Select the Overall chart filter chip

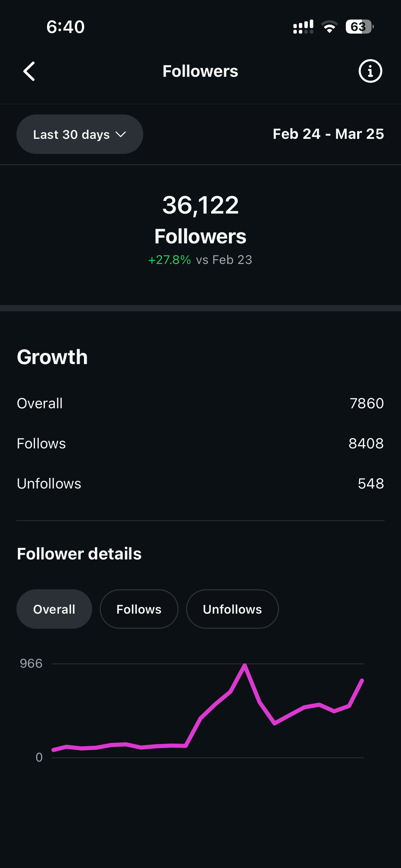[54, 609]
